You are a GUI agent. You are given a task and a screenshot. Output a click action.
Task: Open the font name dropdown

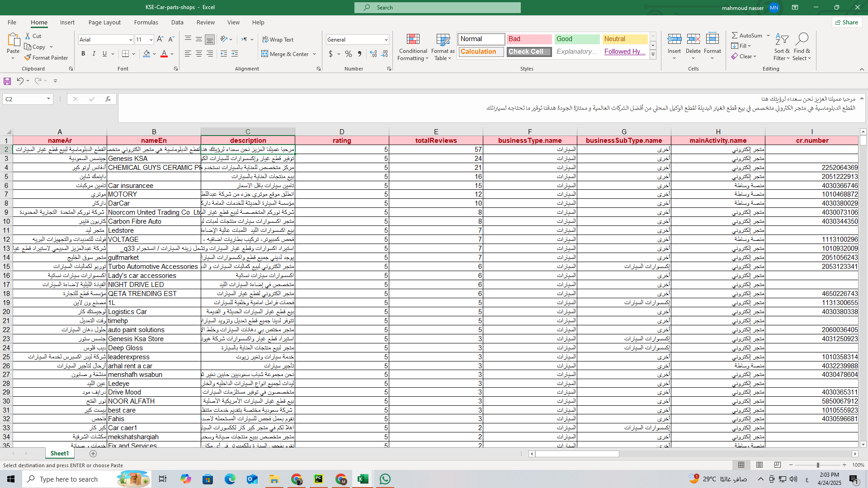131,40
